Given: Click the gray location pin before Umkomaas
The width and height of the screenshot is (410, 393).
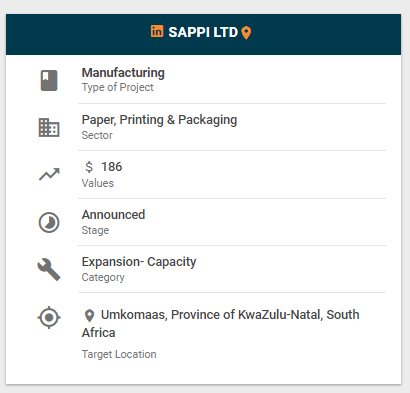Looking at the screenshot, I should tap(89, 315).
